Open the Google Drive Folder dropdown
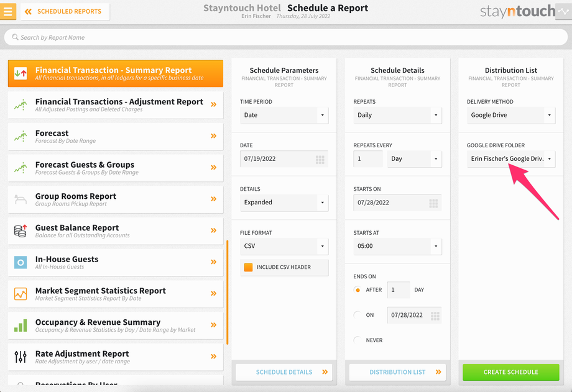This screenshot has height=392, width=572. pyautogui.click(x=511, y=159)
